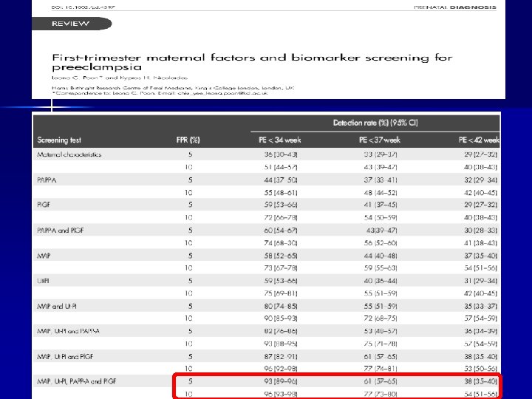Click the '75 [71–78]' cell
This screenshot has width=532, height=399.
(x=381, y=344)
